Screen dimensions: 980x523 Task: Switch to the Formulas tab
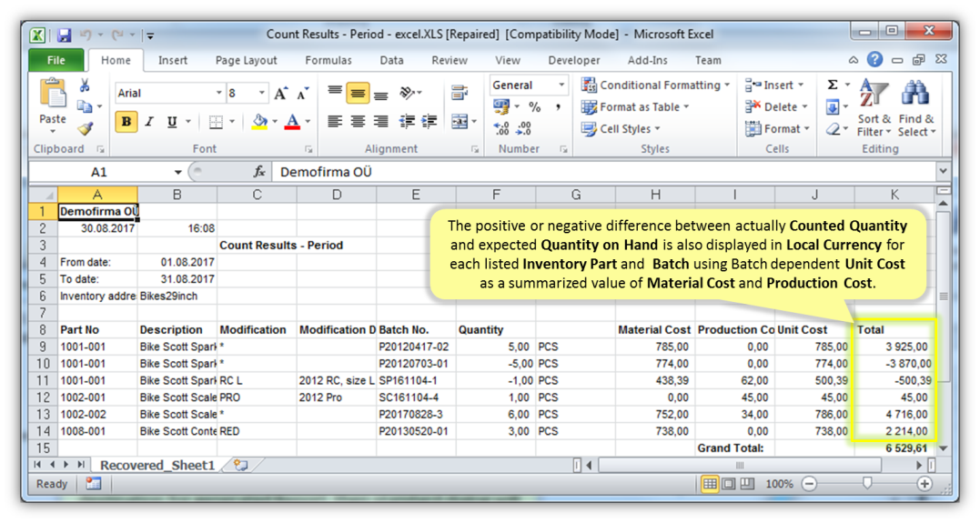pyautogui.click(x=328, y=60)
